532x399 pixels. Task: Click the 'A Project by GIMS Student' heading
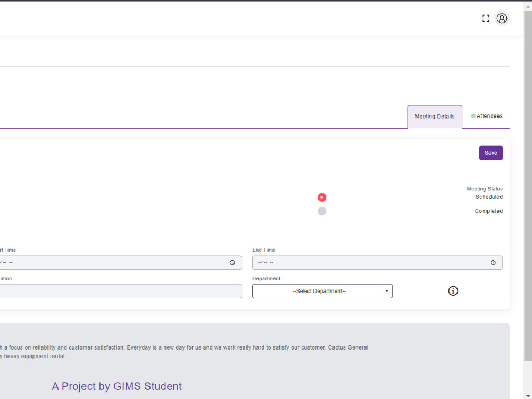(x=117, y=386)
